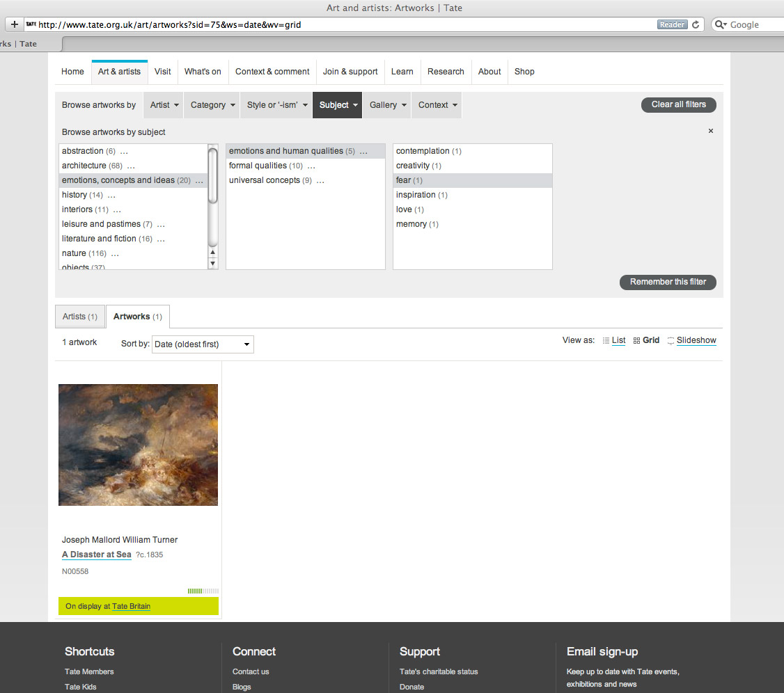Expand ellipsis next to architecture
The image size is (784, 693).
(131, 166)
